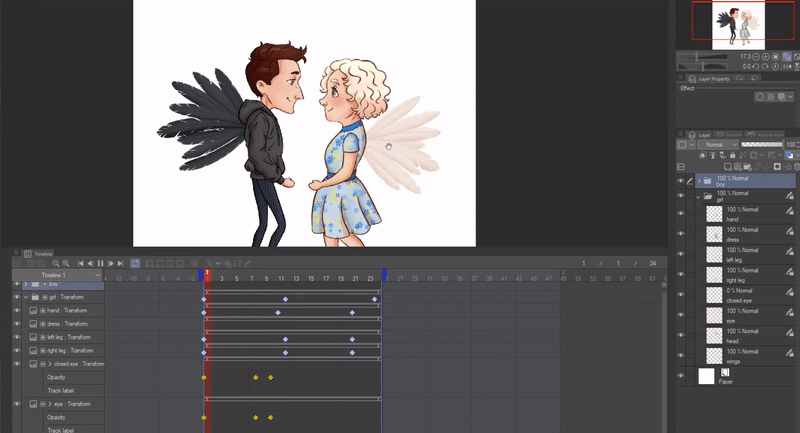800x433 pixels.
Task: Select the wings layer
Action: pos(740,355)
